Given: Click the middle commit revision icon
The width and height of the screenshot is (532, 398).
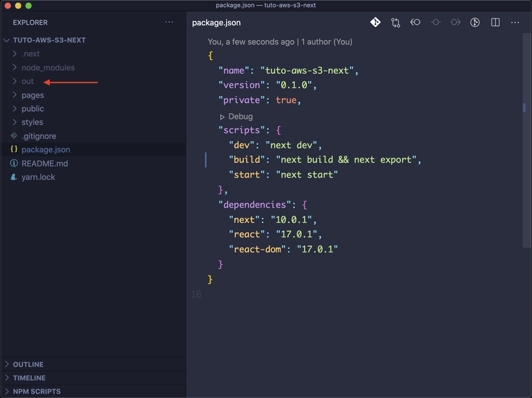Looking at the screenshot, I should pyautogui.click(x=436, y=23).
